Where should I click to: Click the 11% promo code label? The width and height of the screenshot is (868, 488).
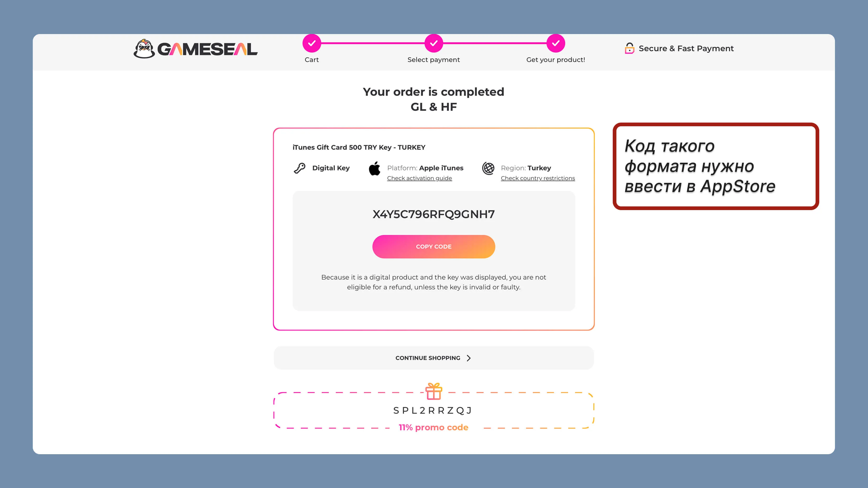433,427
